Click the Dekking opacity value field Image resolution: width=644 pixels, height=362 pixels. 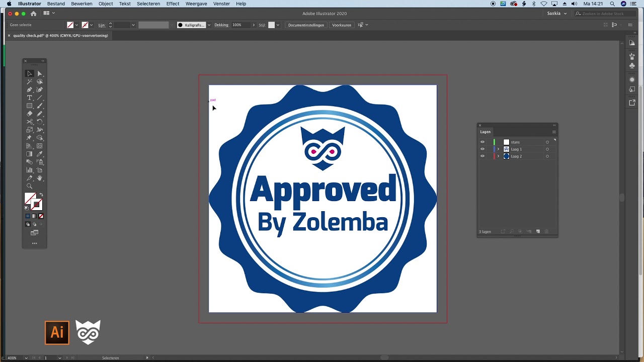(x=240, y=25)
